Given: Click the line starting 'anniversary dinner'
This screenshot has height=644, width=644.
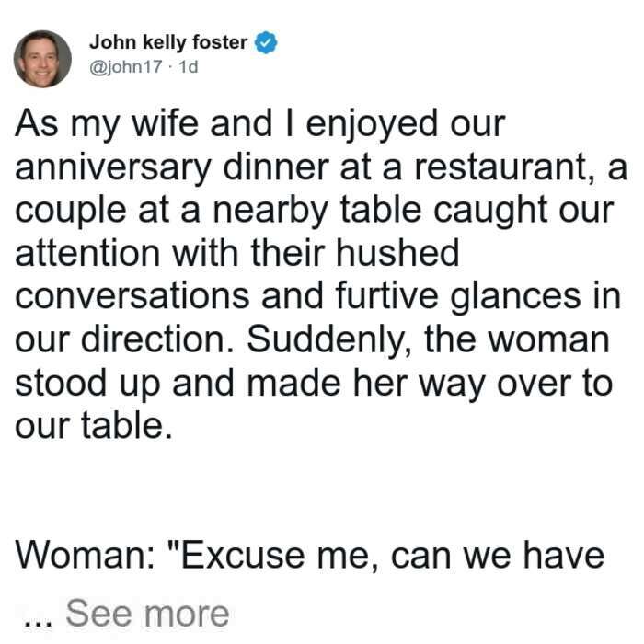Looking at the screenshot, I should tap(321, 167).
